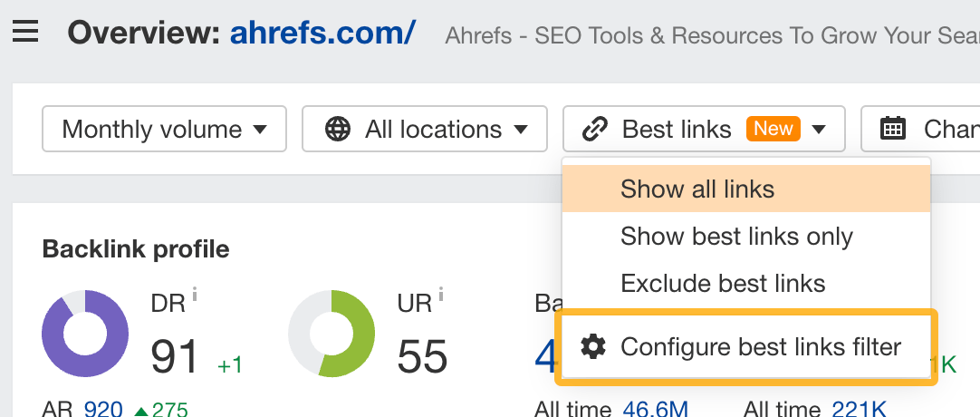The image size is (980, 417).
Task: Click the info icon next to UR
Action: coord(441,294)
